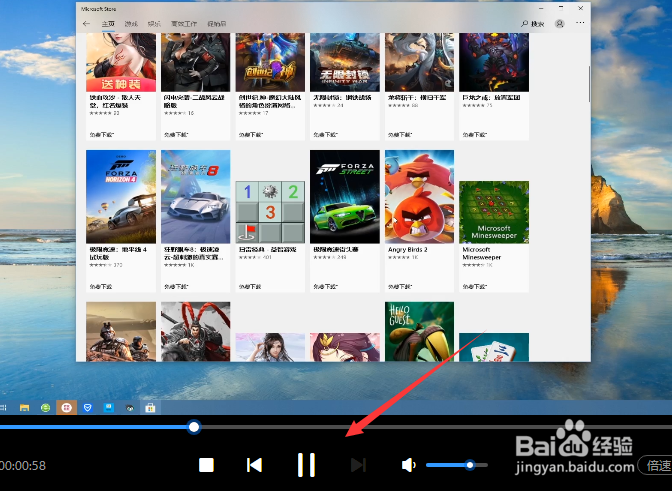Open the Store search (搜索)
672x491 pixels.
coord(533,24)
